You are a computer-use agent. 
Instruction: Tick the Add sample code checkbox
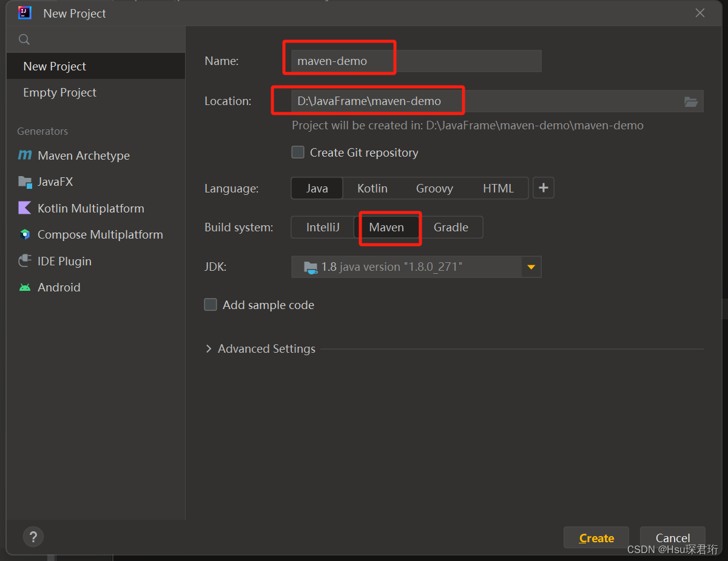click(211, 305)
